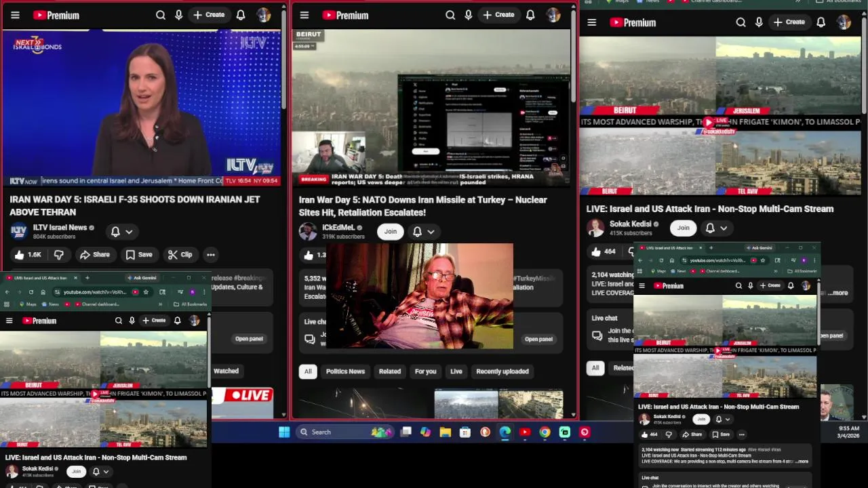The height and width of the screenshot is (488, 868).
Task: Open guide menu in iCKEdMeL window
Action: [x=304, y=15]
